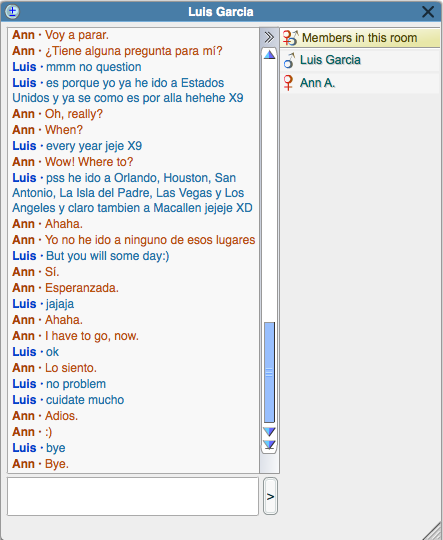Click the empty scrollbar track above thumb

click(x=269, y=191)
